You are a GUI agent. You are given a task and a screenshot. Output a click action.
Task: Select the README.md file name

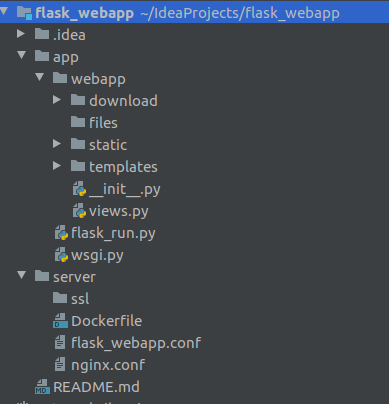96,387
